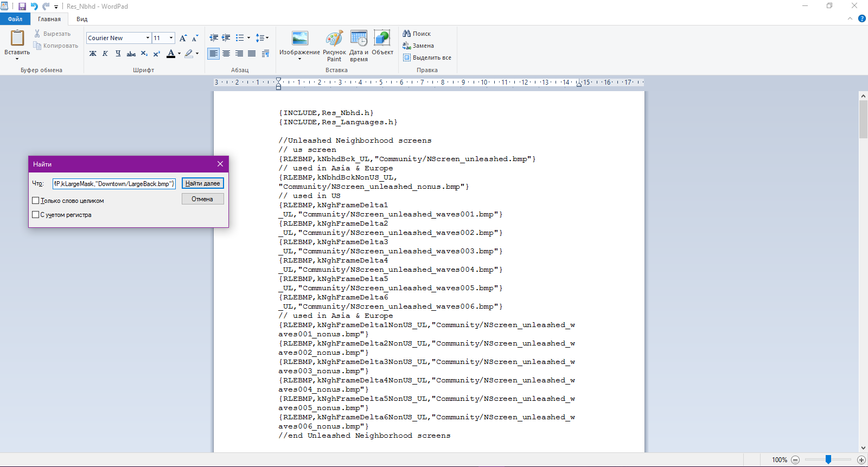Screen dimensions: 868x467
Task: Close the Найти dialog
Action: click(x=220, y=164)
